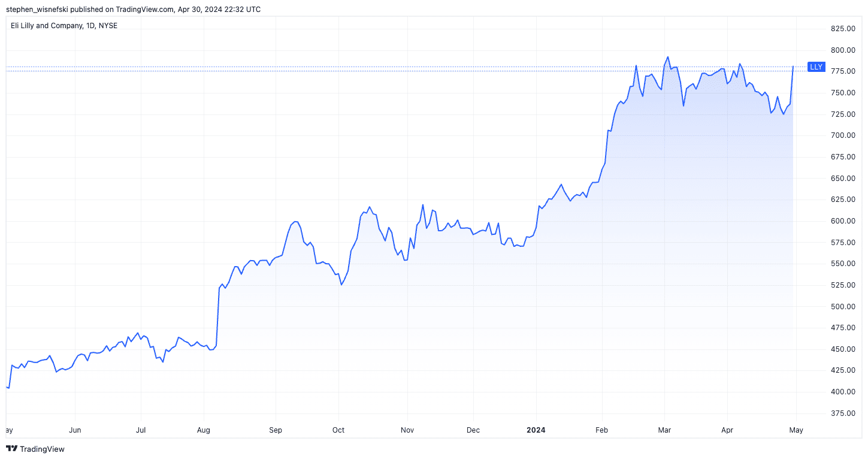Click the 500.00 price axis label
The width and height of the screenshot is (868, 459).
coord(842,307)
